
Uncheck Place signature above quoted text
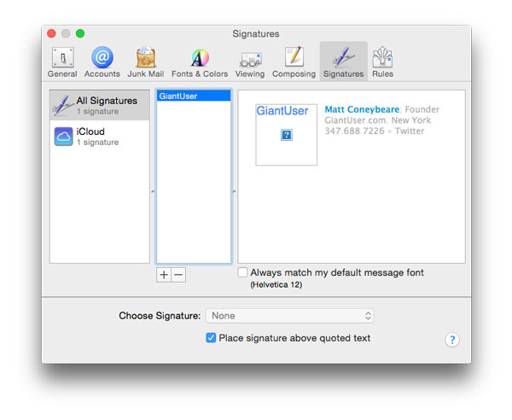click(211, 338)
